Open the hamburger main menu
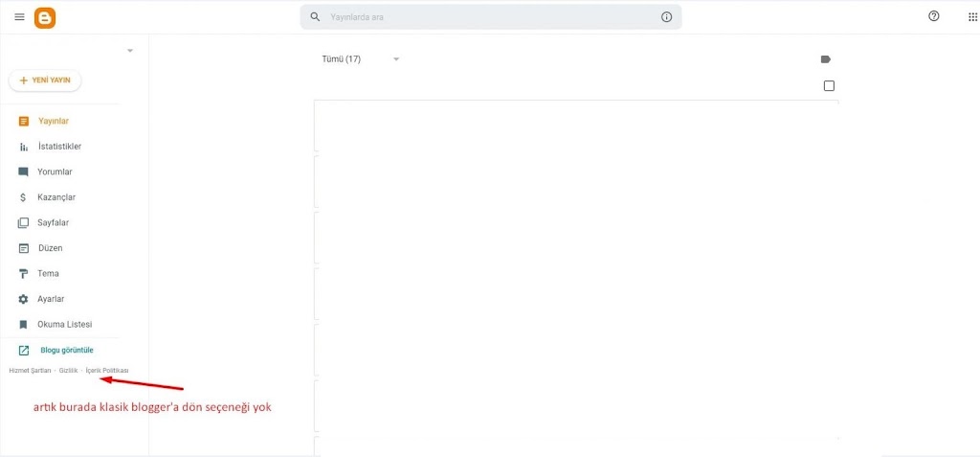The image size is (980, 457). pos(19,17)
